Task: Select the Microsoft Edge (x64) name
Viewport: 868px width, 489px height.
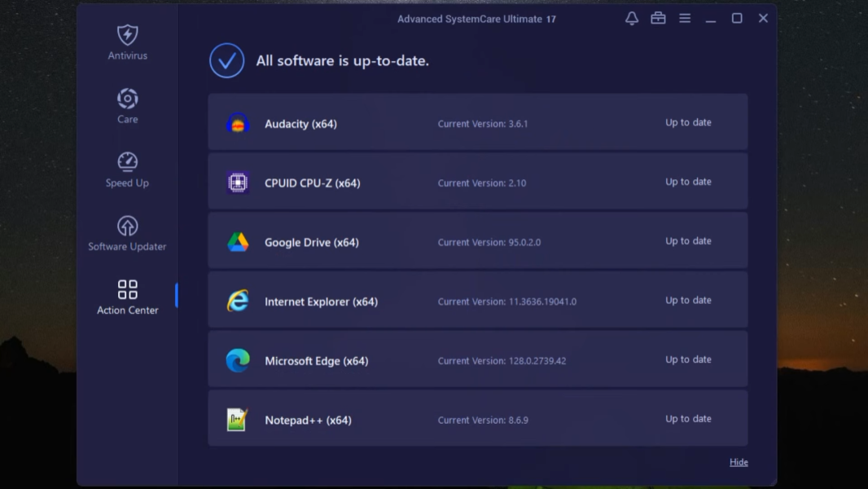Action: tap(316, 361)
